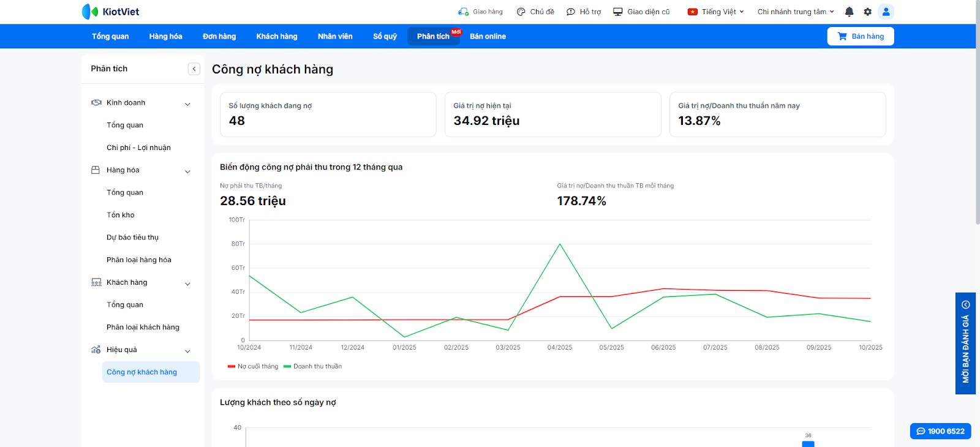Click the Hỗ trợ support chat icon
980x447 pixels.
point(571,12)
